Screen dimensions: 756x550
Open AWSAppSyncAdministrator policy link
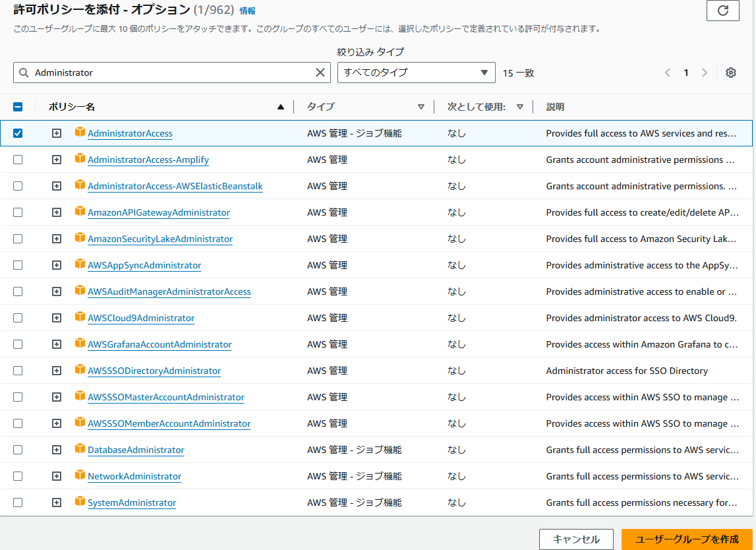(x=144, y=265)
